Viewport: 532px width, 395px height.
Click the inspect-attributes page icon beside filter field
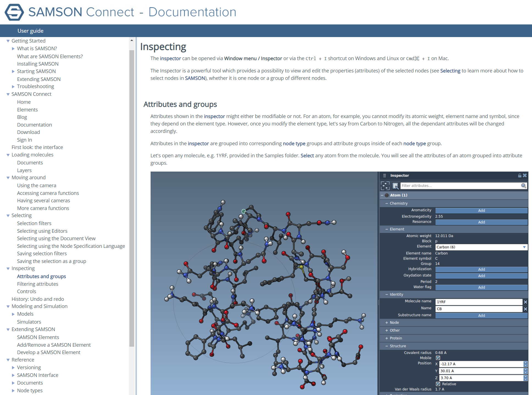tap(395, 186)
